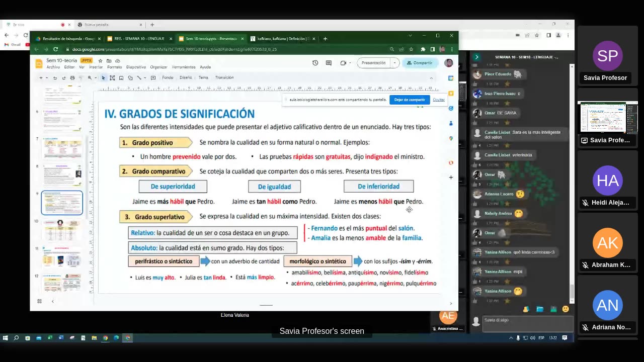Screen dimensions: 644x362
Task: Bookmark this page star icon
Action: pos(411,49)
